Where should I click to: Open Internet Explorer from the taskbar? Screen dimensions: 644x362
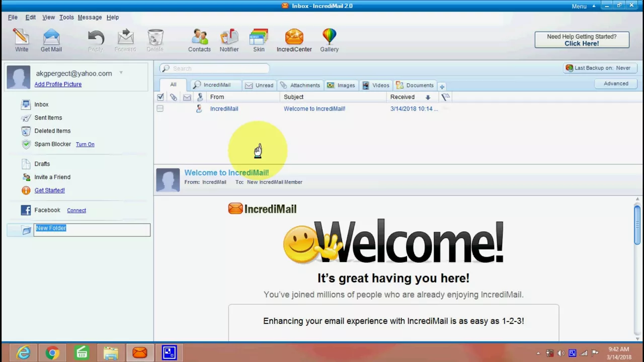[x=23, y=352]
